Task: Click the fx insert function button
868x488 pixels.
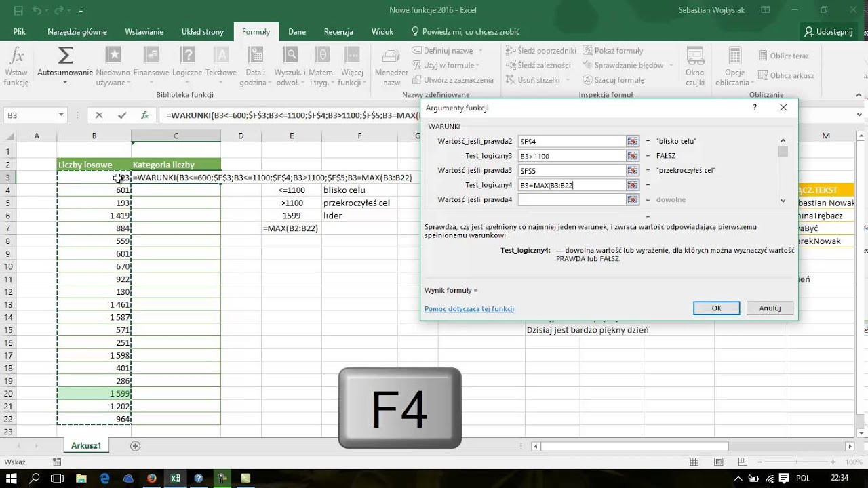Action: tap(144, 115)
